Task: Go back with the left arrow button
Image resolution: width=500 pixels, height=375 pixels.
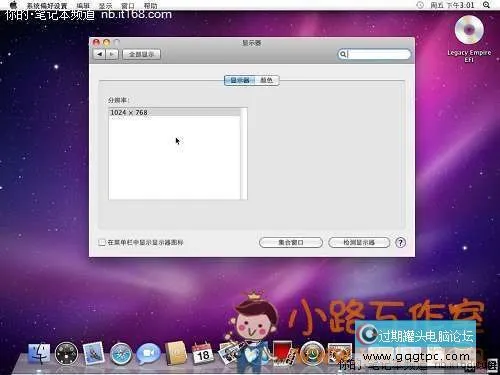Action: [x=99, y=54]
